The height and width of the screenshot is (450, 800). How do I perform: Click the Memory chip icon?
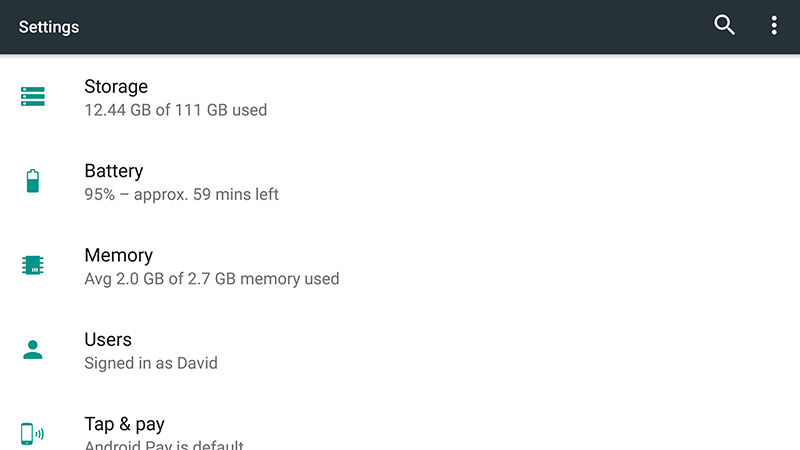click(x=33, y=265)
